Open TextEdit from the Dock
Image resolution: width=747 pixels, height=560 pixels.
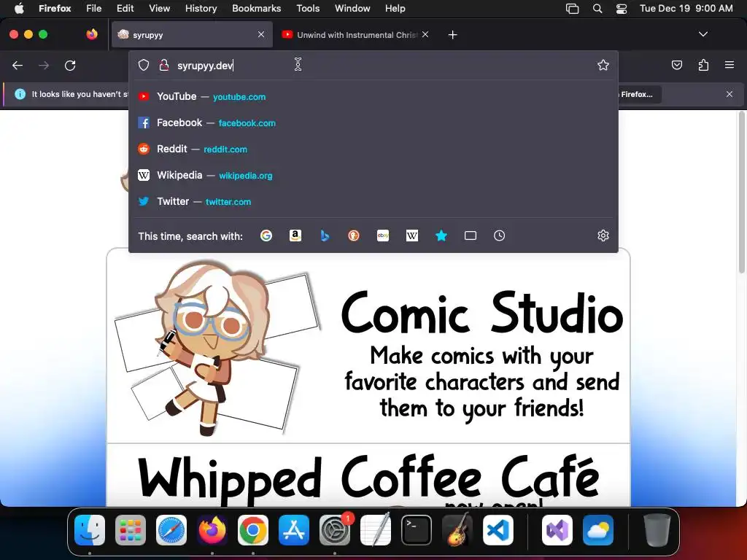point(376,530)
